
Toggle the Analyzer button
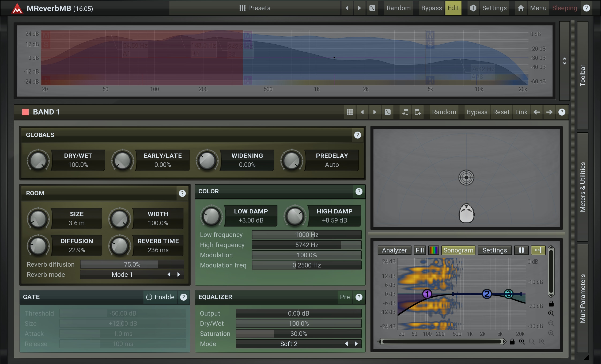point(394,250)
